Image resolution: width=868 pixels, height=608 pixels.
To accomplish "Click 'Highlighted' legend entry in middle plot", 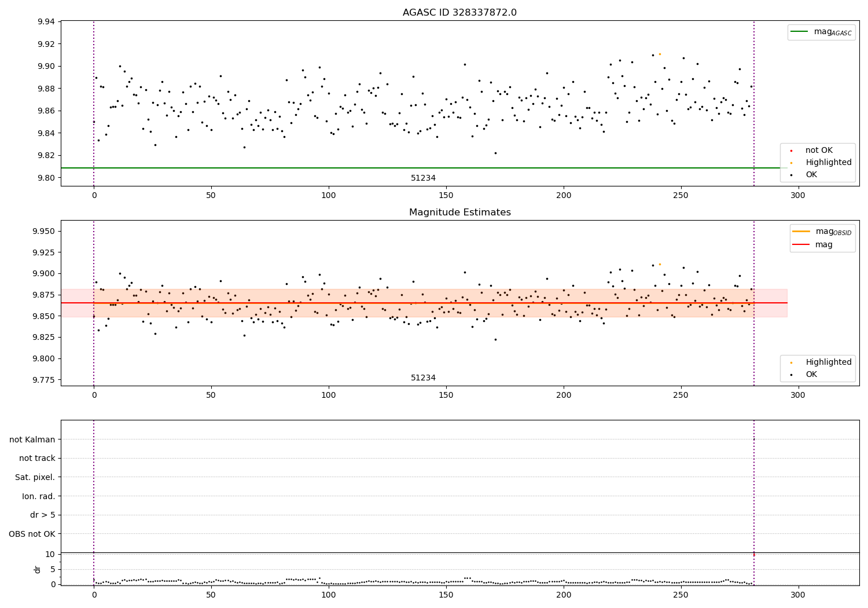I will pos(829,362).
